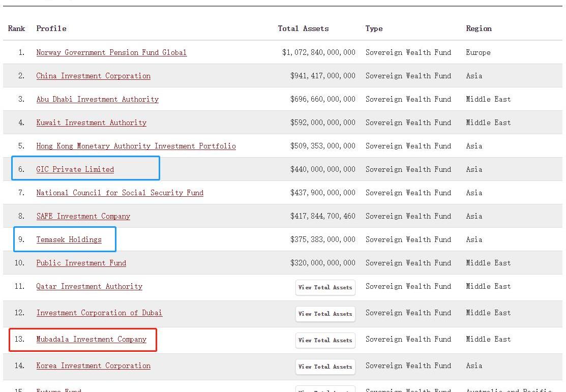View total assets for Investment Corporation of Dubai
The height and width of the screenshot is (392, 566).
(x=325, y=314)
